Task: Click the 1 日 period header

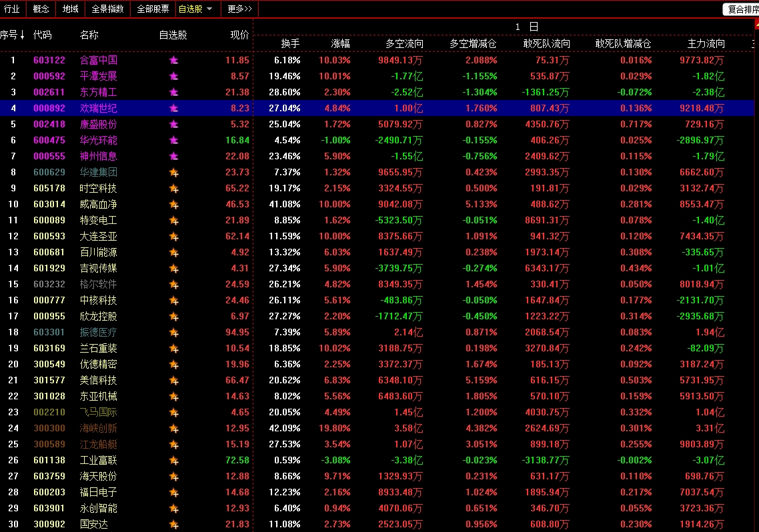Action: point(527,27)
